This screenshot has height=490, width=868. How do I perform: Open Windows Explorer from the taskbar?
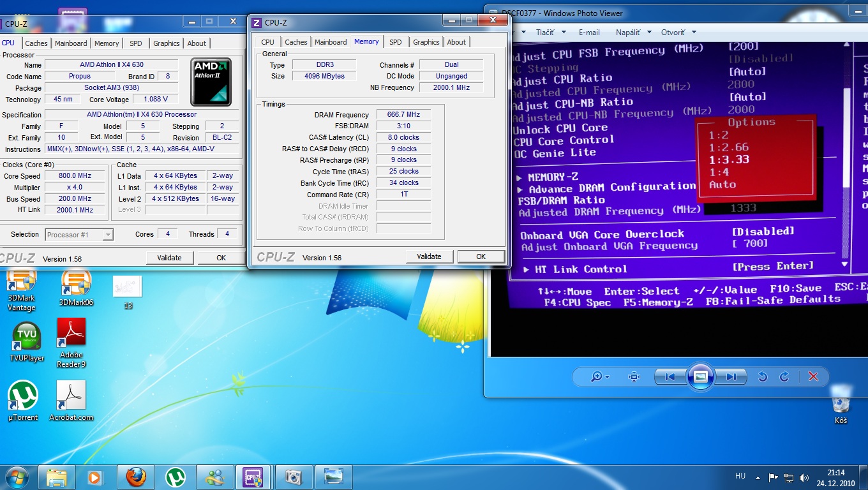pos(56,477)
